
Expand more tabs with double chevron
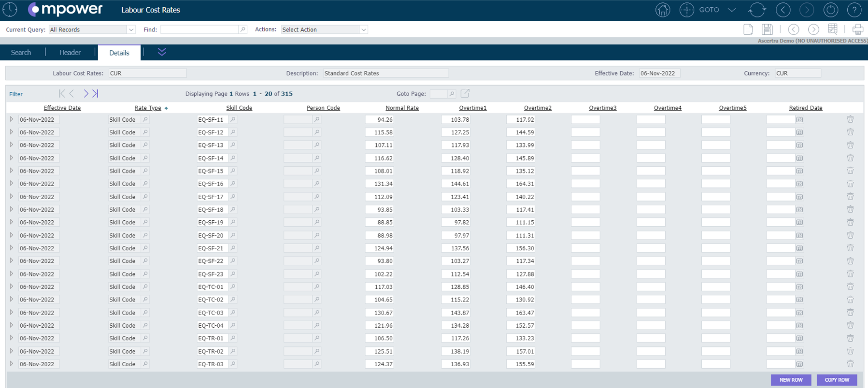point(162,52)
